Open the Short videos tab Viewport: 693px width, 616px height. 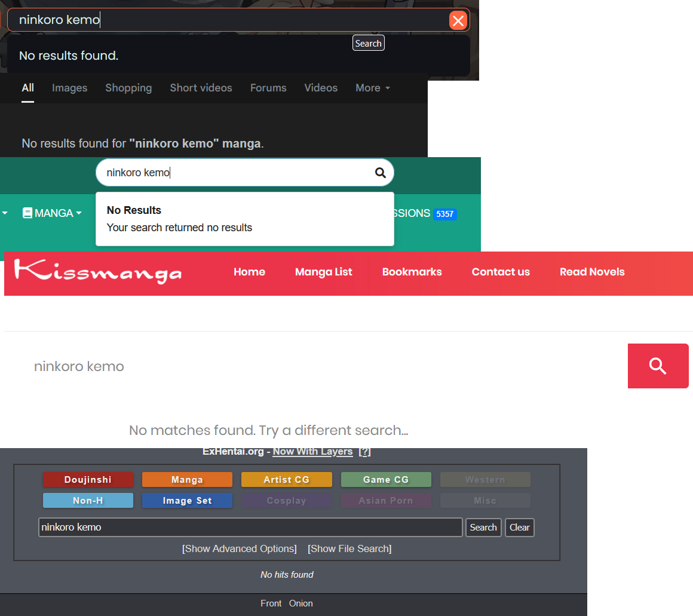(x=201, y=87)
